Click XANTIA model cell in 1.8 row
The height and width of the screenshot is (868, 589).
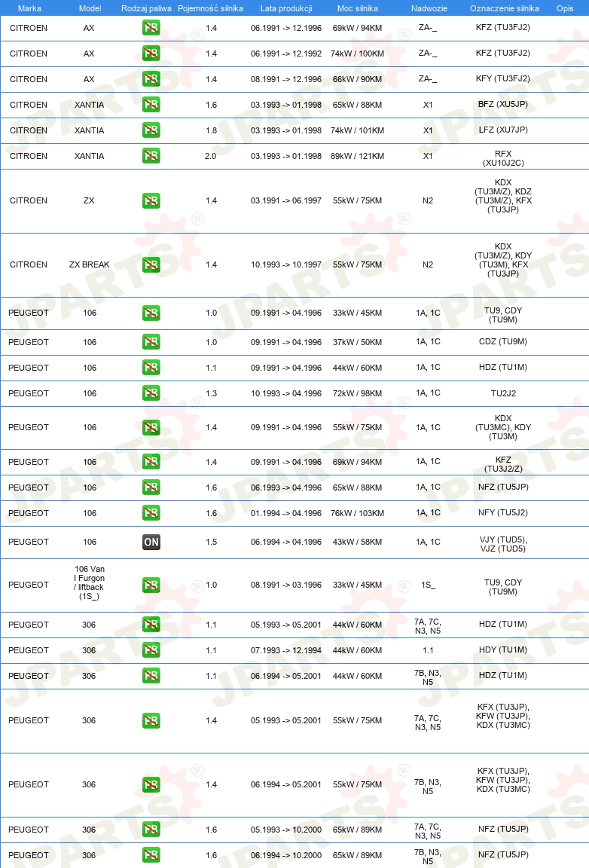pyautogui.click(x=89, y=130)
